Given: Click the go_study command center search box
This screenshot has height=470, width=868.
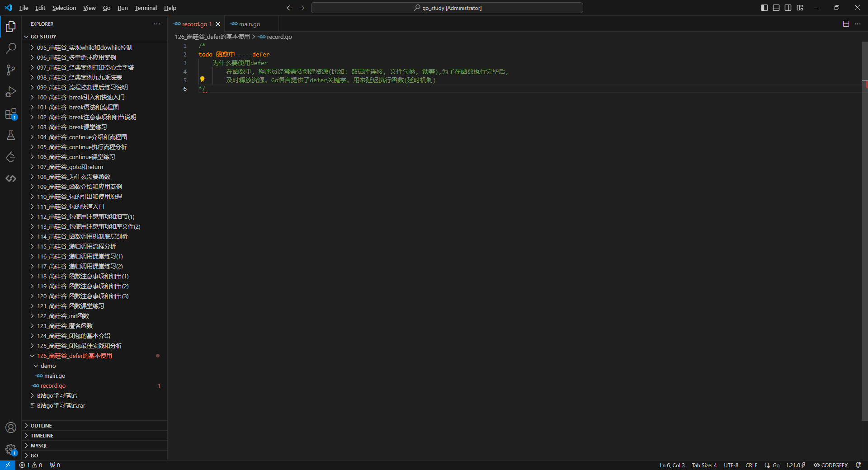Looking at the screenshot, I should pos(447,8).
